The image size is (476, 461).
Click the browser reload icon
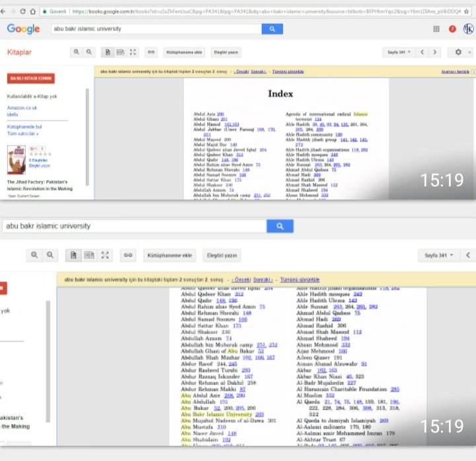[x=22, y=11]
